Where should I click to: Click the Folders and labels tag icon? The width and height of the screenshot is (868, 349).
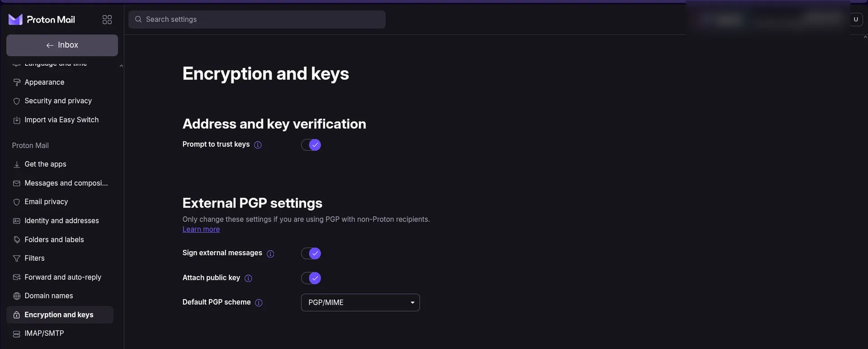[x=16, y=239]
